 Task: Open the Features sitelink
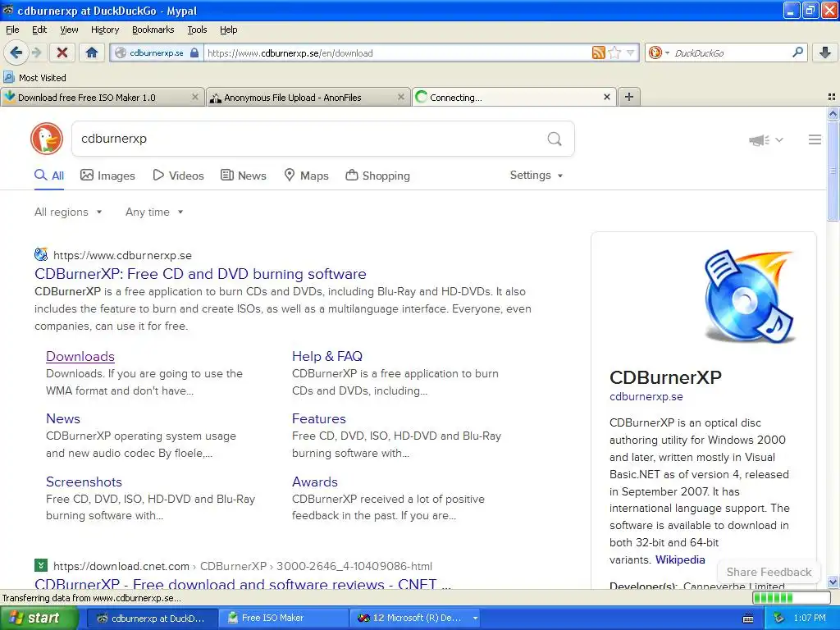click(x=319, y=418)
